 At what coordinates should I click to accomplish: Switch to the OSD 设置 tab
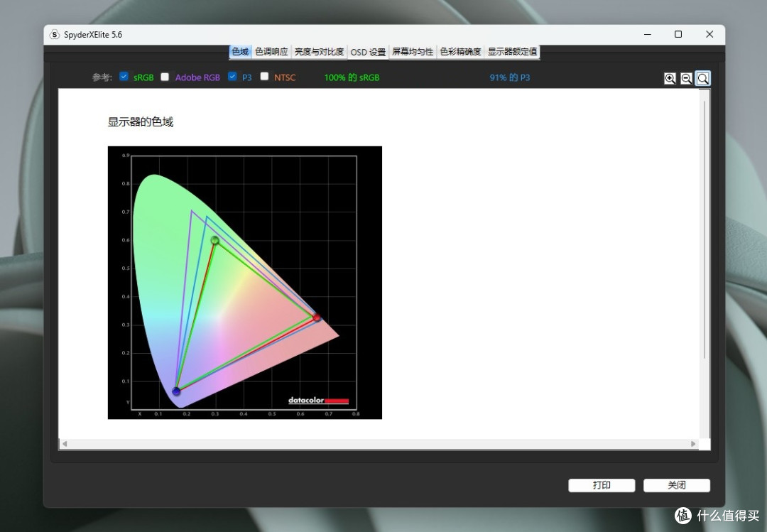(368, 53)
